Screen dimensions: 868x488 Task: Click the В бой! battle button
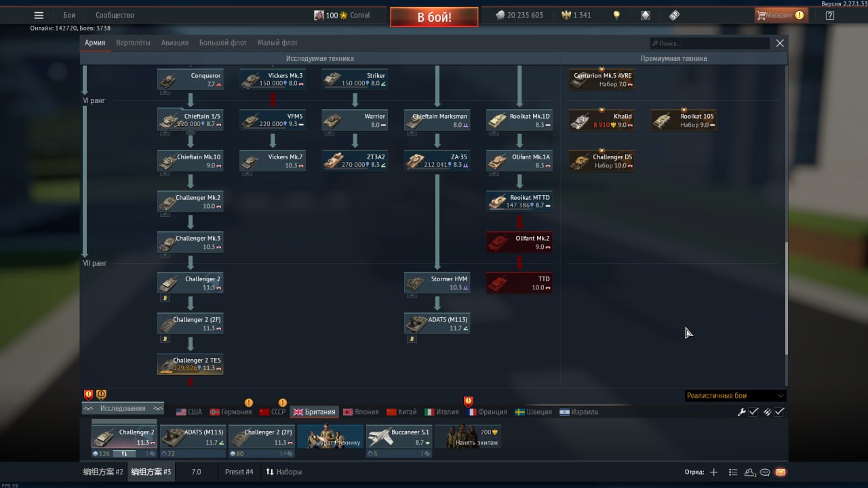(x=434, y=17)
